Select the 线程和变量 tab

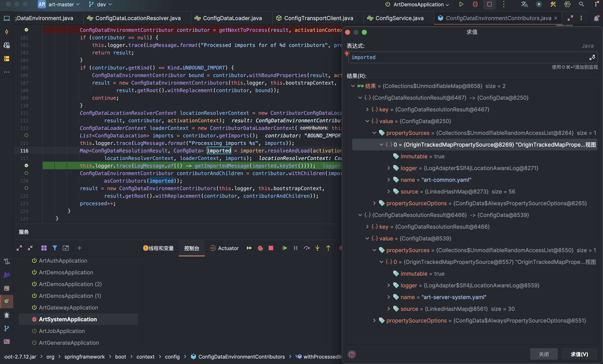click(161, 248)
